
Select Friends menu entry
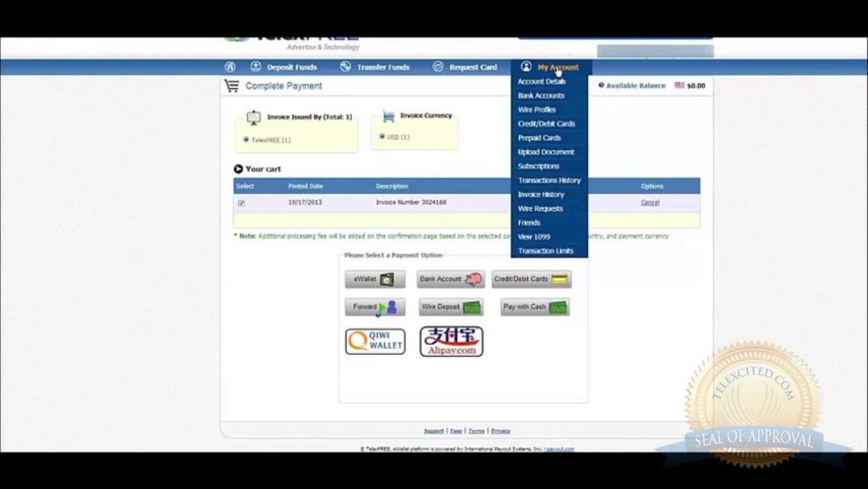point(529,223)
